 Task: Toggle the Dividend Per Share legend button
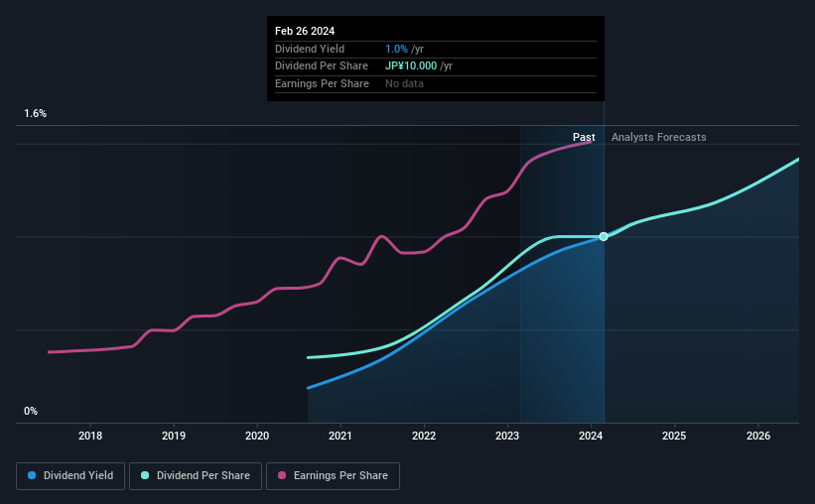point(196,476)
